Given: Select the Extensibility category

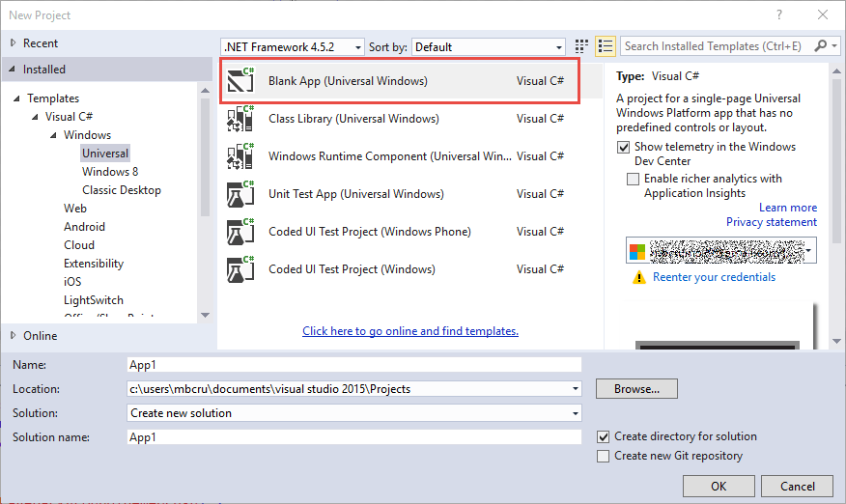Looking at the screenshot, I should point(94,264).
